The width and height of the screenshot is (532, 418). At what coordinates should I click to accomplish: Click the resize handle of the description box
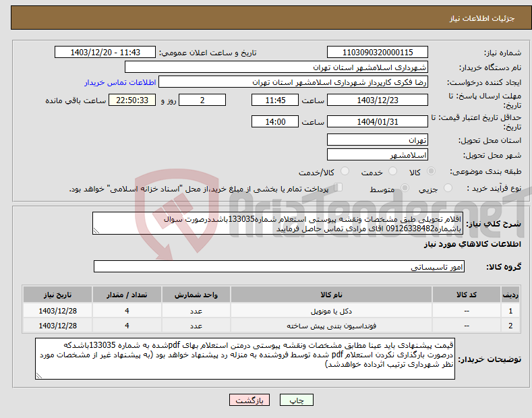coord(96,231)
